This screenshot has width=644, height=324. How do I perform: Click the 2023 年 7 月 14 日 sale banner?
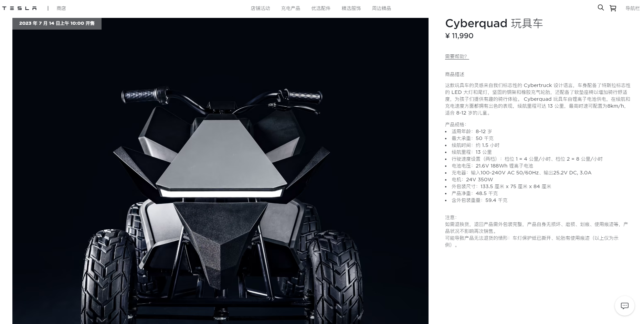pyautogui.click(x=57, y=23)
